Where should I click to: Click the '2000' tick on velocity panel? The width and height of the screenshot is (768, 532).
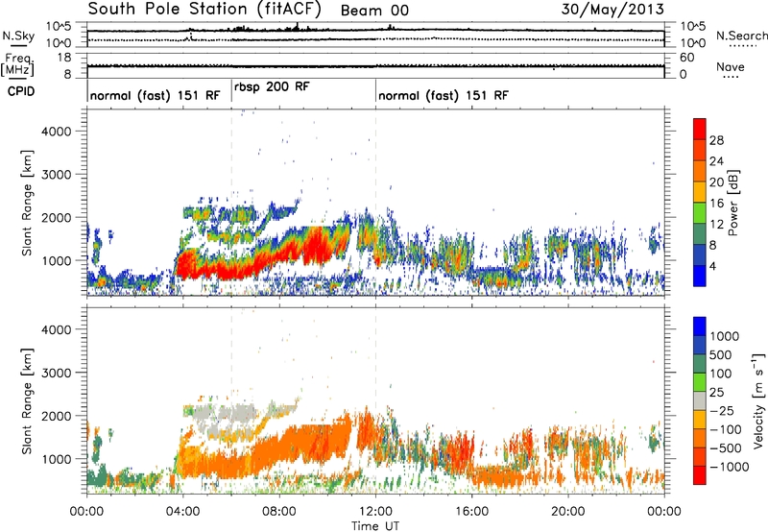tap(57, 416)
